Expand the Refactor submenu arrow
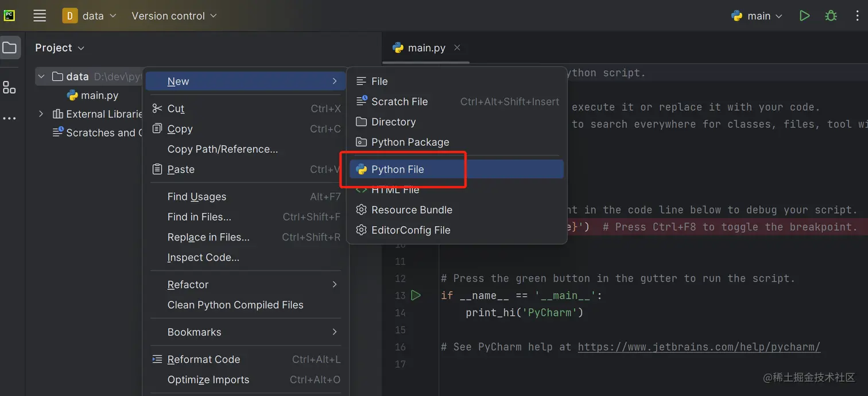 334,284
